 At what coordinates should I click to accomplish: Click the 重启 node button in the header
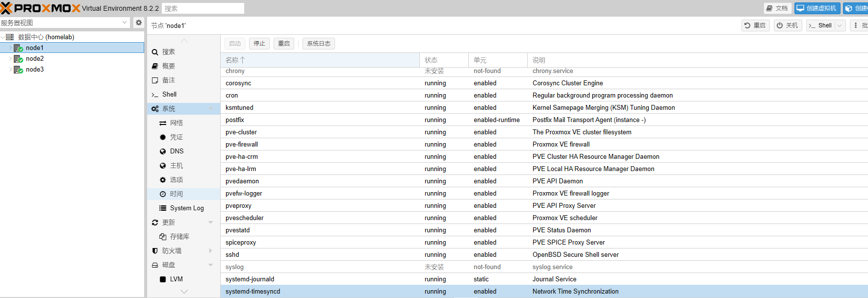pos(755,25)
